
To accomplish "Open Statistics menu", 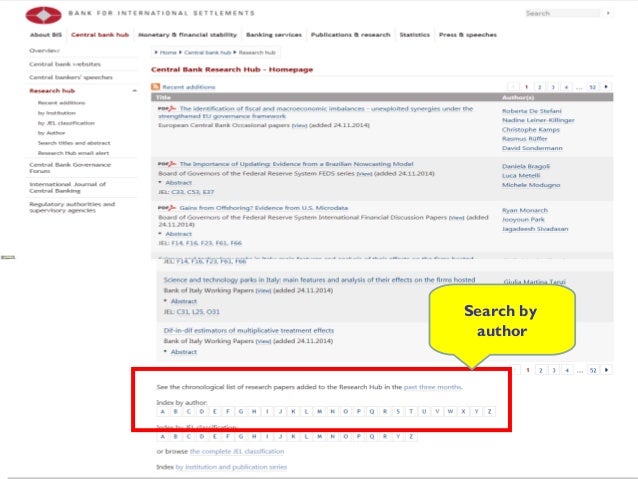I will pyautogui.click(x=415, y=35).
